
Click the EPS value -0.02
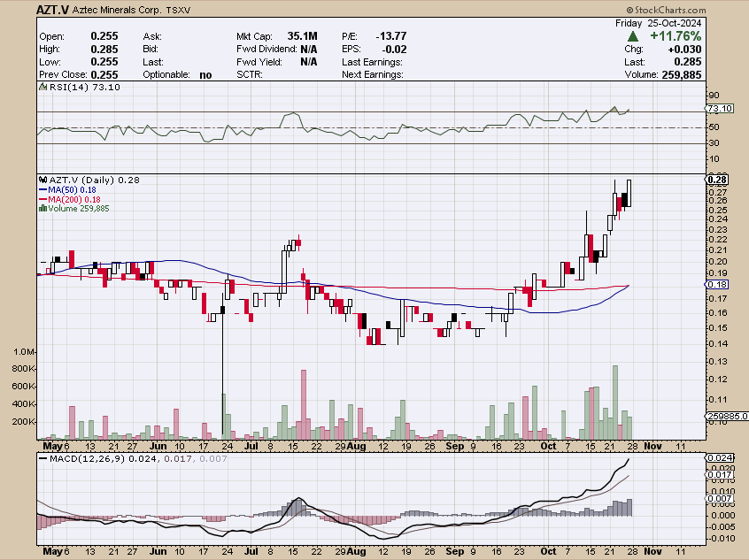(395, 50)
